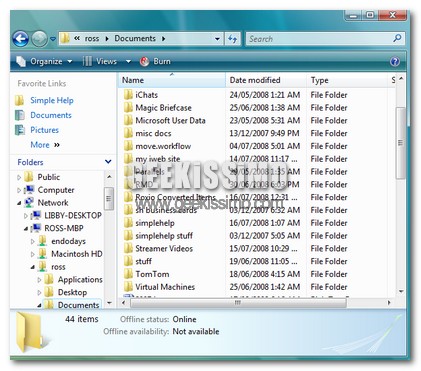Click the iChats folder icon
This screenshot has height=371, width=421.
pos(128,95)
